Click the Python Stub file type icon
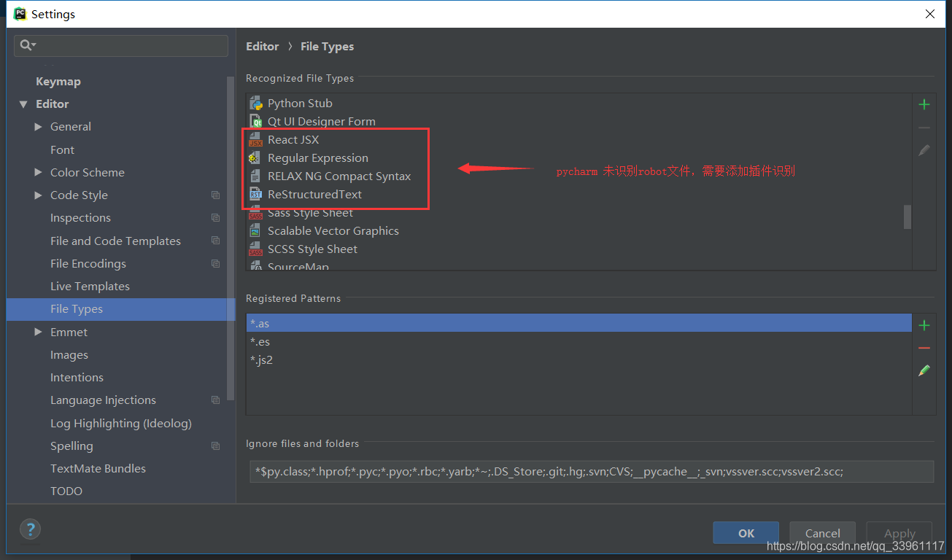The height and width of the screenshot is (560, 952). pos(255,103)
